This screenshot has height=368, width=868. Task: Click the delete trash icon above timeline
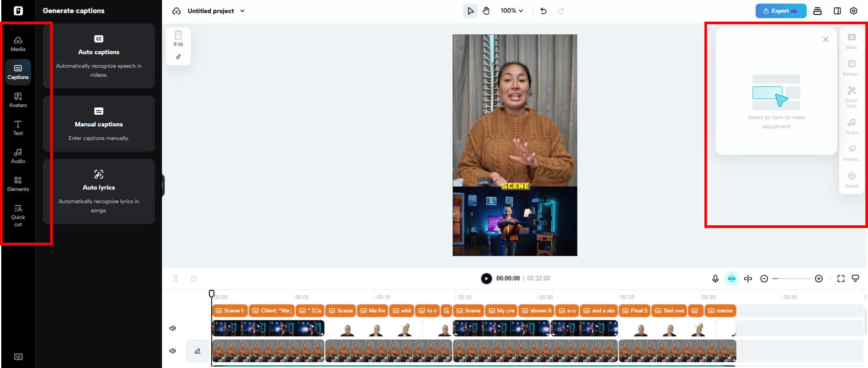point(193,278)
